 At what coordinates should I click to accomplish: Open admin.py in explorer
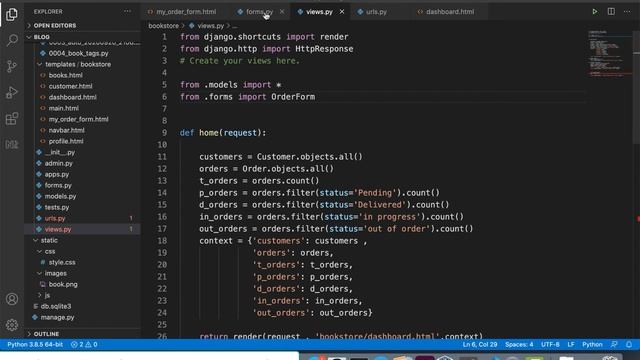[58, 164]
